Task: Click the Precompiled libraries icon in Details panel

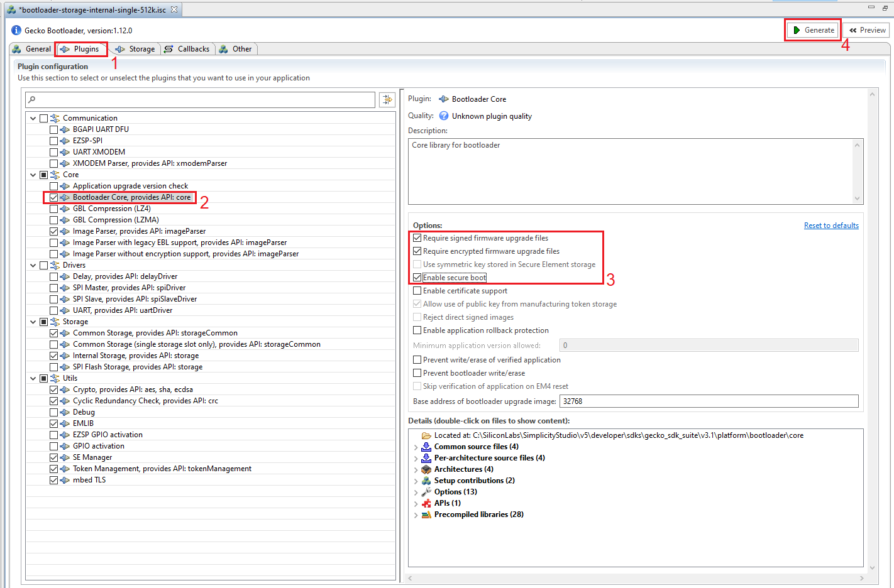Action: [427, 514]
